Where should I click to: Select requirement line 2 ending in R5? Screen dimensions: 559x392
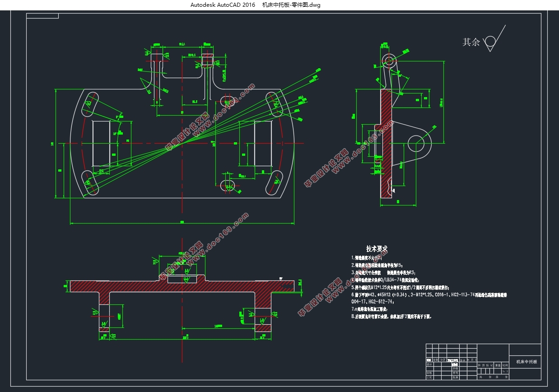click(377, 265)
